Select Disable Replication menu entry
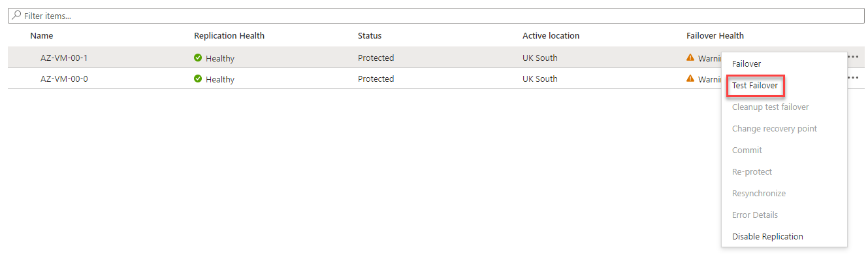 coord(767,237)
